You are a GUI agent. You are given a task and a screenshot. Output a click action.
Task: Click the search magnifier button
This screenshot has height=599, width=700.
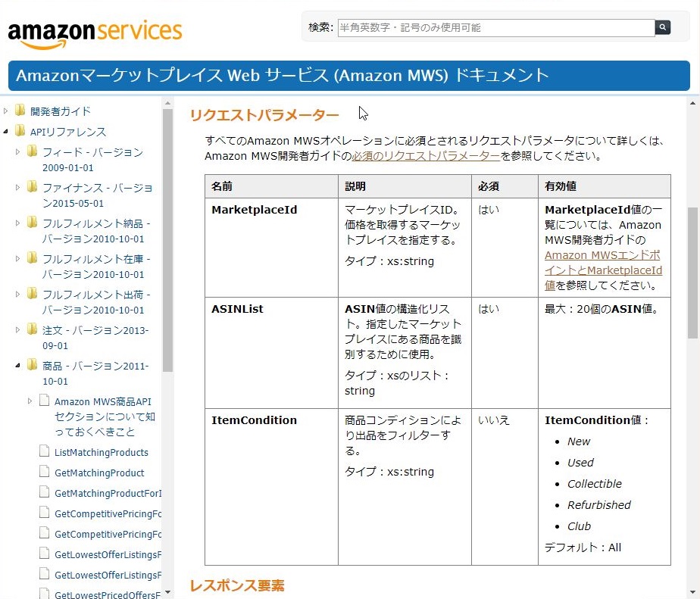pyautogui.click(x=662, y=27)
